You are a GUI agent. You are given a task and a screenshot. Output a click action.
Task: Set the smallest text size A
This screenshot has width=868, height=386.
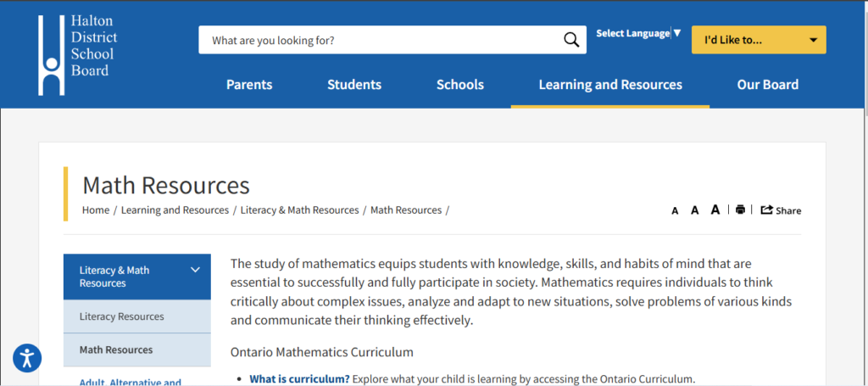[x=675, y=211]
